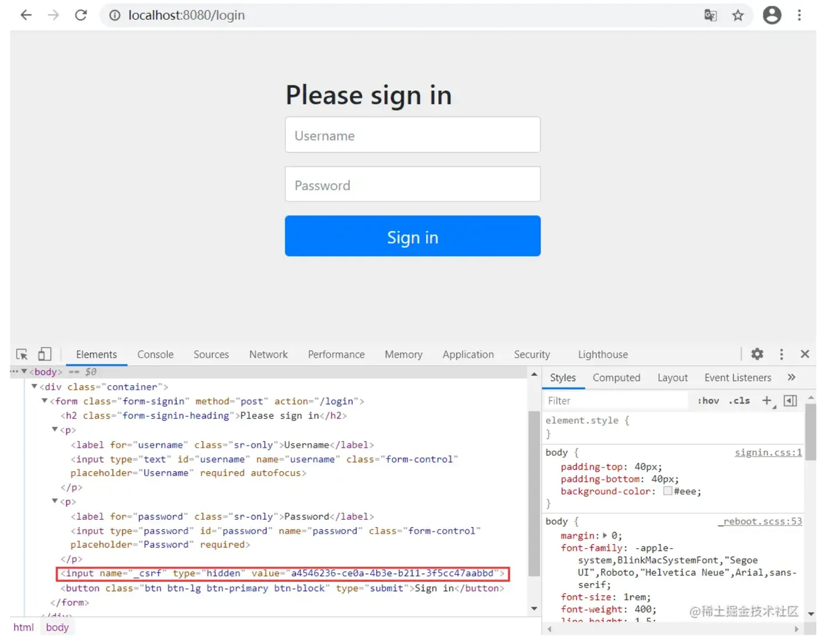Open signin.css:1 source link

(768, 452)
